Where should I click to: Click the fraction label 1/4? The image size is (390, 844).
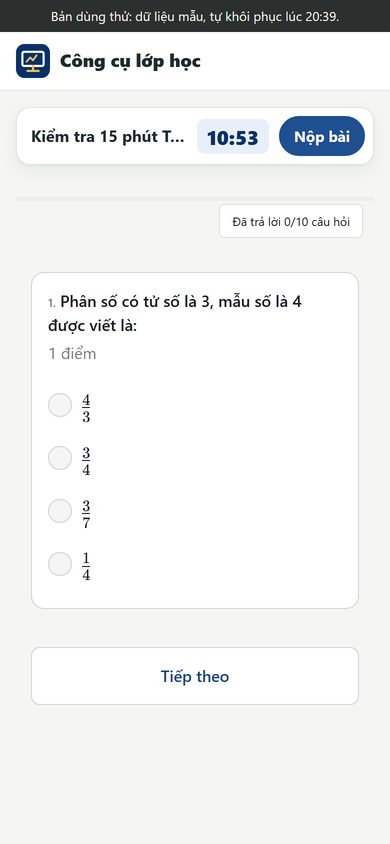(x=86, y=567)
